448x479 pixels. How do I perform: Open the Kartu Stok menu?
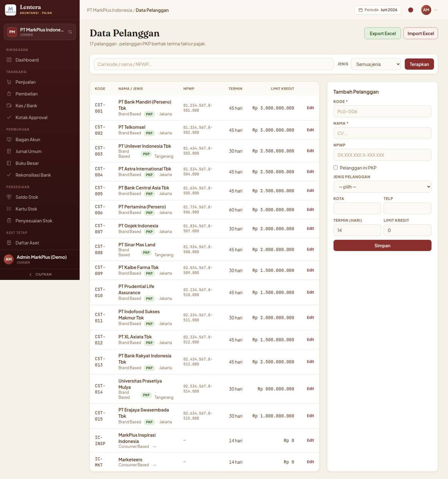[x=40, y=209]
